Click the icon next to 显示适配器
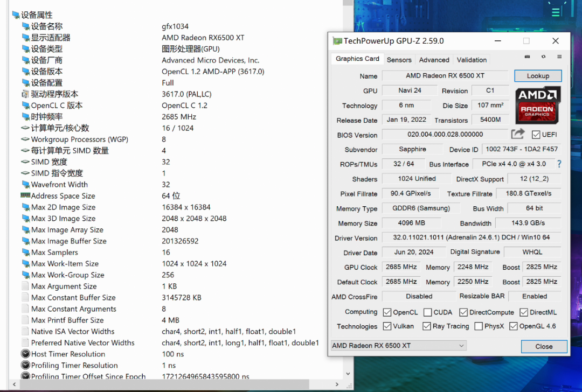The width and height of the screenshot is (582, 392). tap(26, 38)
